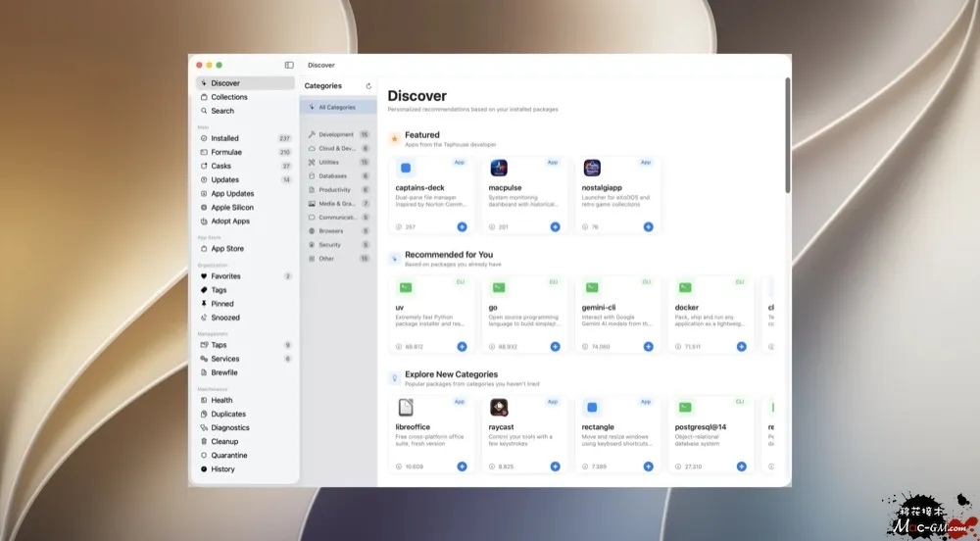Click the main content vertical scrollbar
The height and width of the screenshot is (541, 980).
[x=788, y=135]
